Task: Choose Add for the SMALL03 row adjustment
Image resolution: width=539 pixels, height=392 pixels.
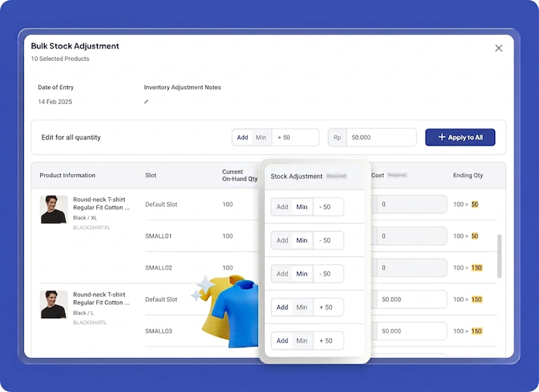Action: (x=283, y=340)
